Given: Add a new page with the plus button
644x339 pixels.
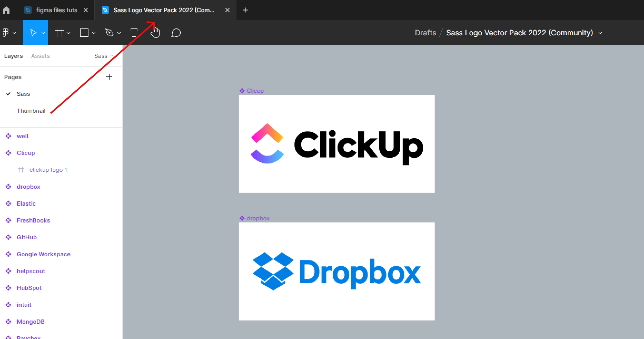Looking at the screenshot, I should [109, 77].
